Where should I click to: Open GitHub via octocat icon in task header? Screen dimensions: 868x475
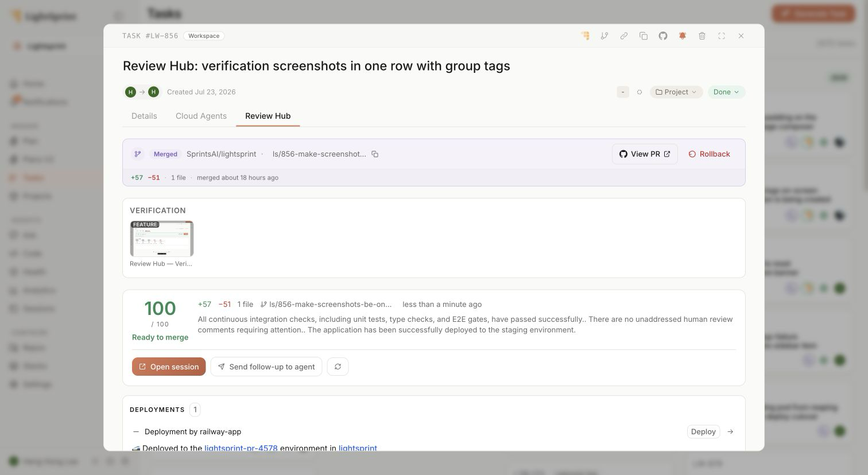[663, 36]
